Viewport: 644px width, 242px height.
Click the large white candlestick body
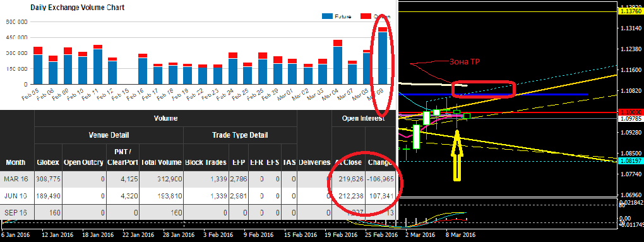(x=417, y=137)
